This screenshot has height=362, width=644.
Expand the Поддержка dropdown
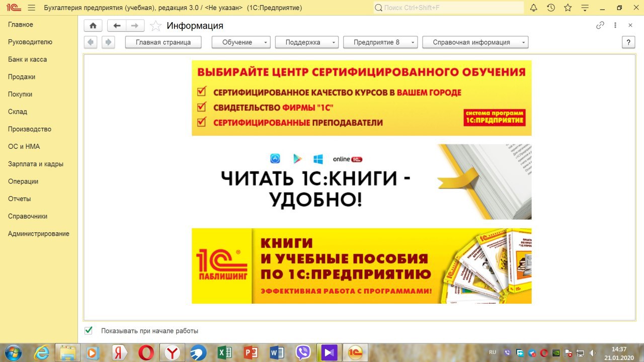pos(307,42)
